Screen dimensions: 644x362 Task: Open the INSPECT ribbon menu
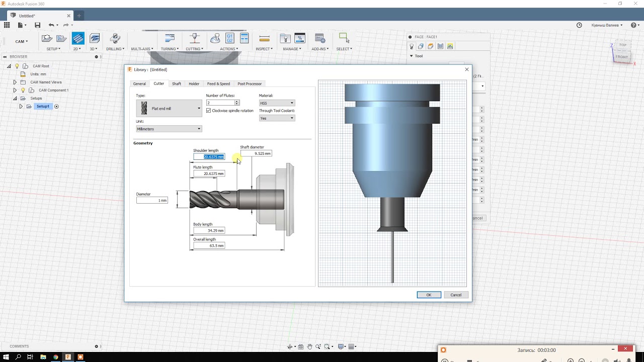click(264, 49)
